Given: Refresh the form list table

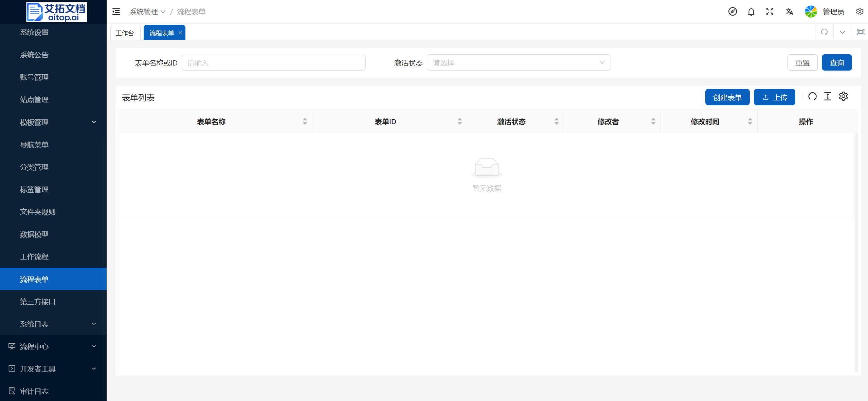Looking at the screenshot, I should point(812,97).
